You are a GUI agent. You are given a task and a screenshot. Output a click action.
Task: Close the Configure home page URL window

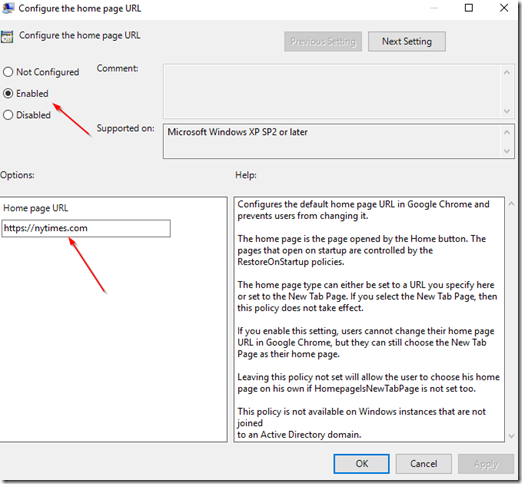504,8
